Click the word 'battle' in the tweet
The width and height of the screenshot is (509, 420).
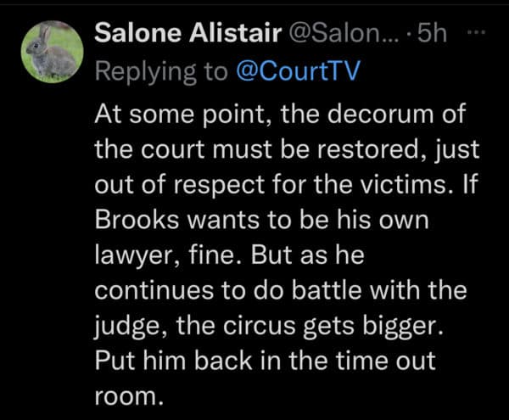coord(327,290)
